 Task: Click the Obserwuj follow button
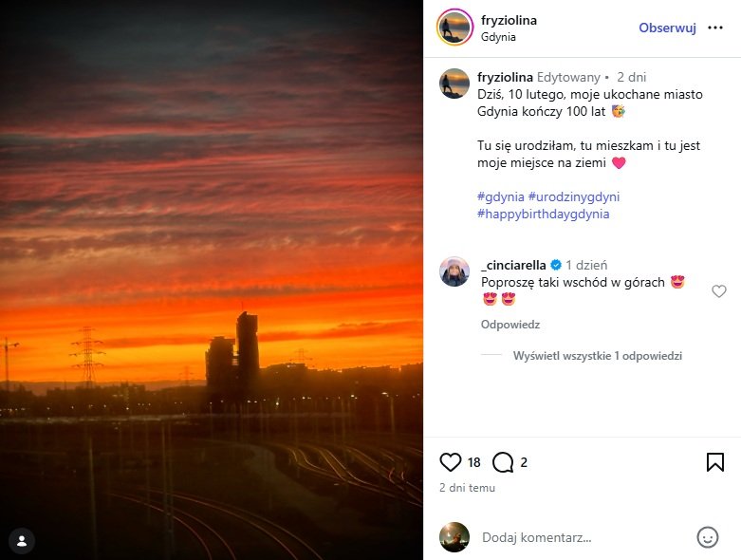click(x=667, y=28)
